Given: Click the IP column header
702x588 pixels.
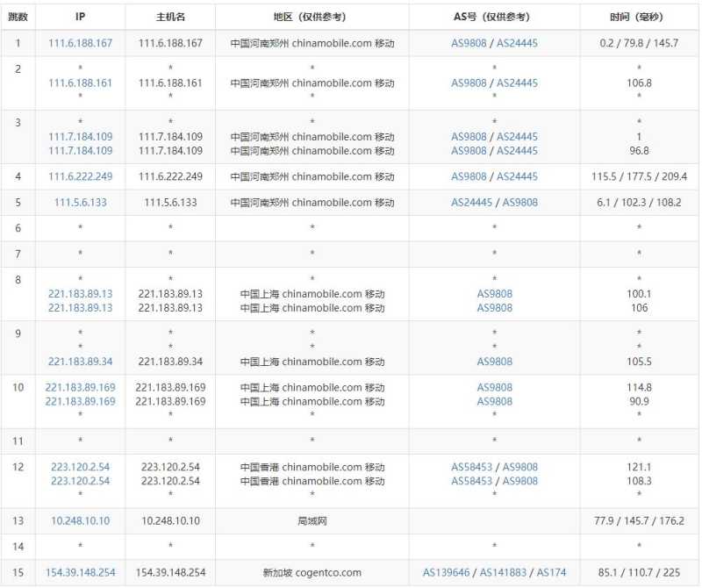Looking at the screenshot, I should (80, 17).
